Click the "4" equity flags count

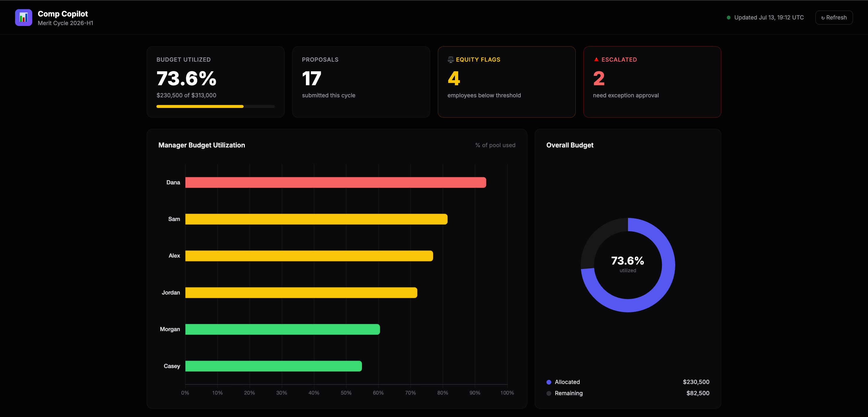click(x=454, y=78)
